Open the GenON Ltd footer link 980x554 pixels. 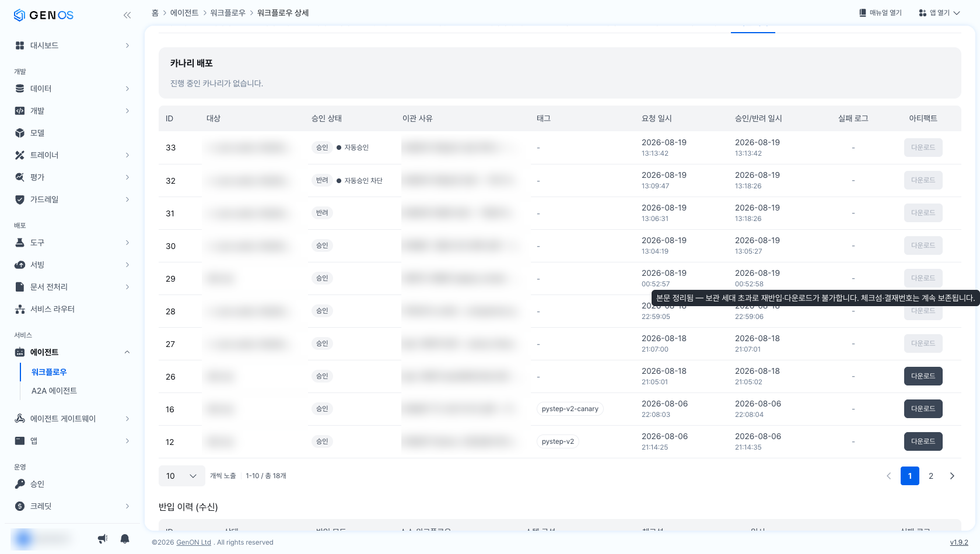pos(194,542)
